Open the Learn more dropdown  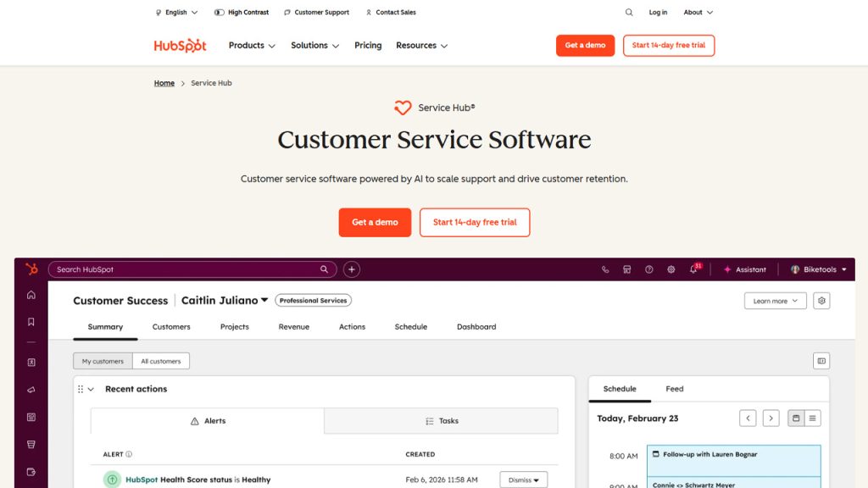(x=775, y=301)
